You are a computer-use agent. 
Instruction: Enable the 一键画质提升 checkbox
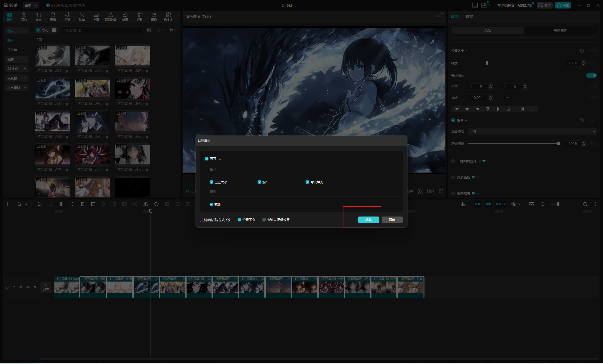click(453, 161)
